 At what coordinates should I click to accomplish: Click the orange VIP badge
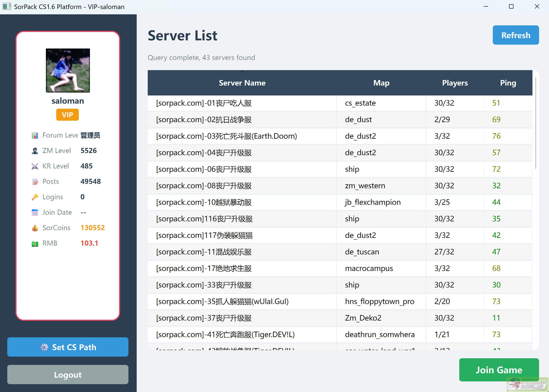(x=67, y=115)
